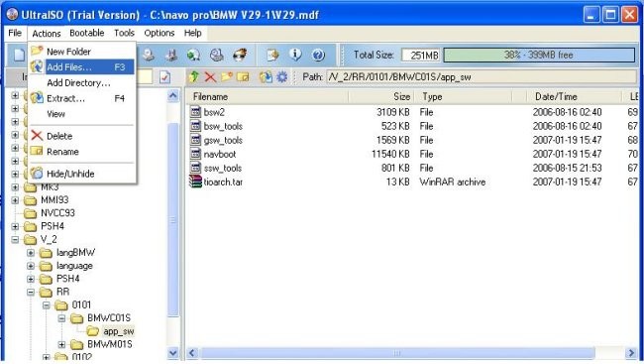Click the New Folder icon in file toolbar

point(226,76)
